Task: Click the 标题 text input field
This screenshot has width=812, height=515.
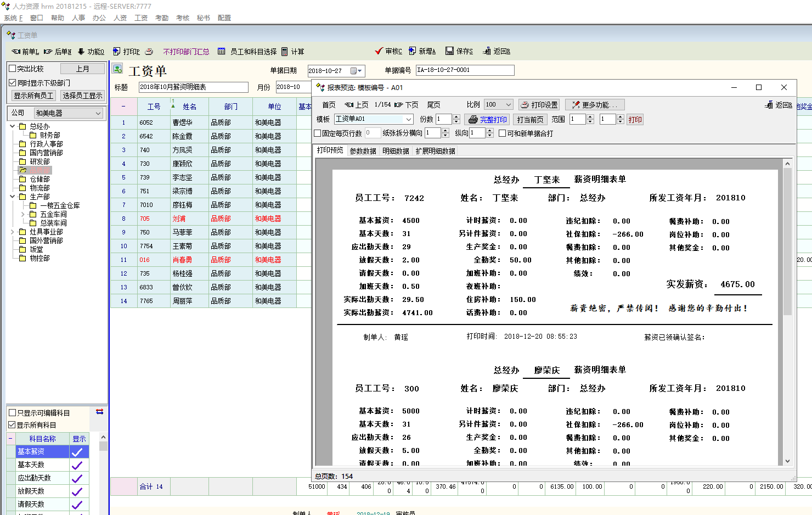Action: [193, 87]
